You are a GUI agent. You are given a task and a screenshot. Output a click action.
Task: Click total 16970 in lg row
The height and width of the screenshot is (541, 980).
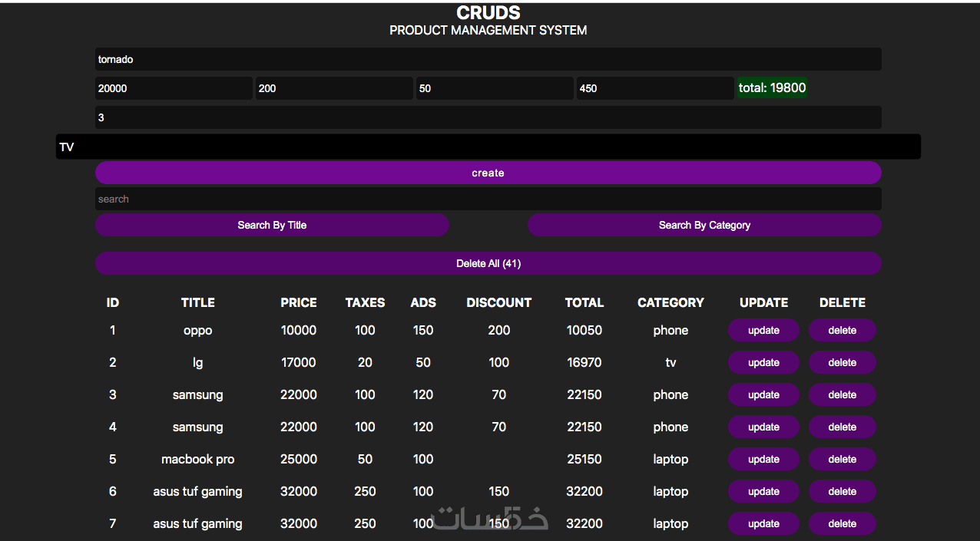(584, 363)
